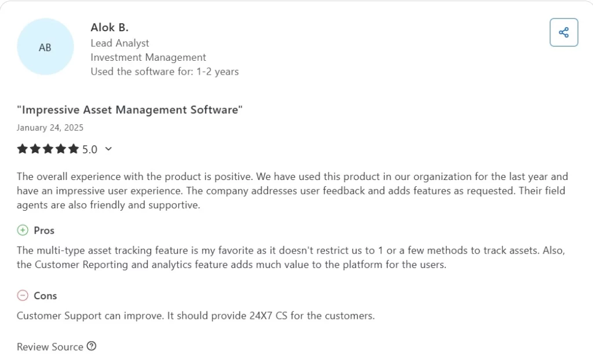
Task: Expand the rating breakdown chevron next to 5.0
Action: coord(108,149)
